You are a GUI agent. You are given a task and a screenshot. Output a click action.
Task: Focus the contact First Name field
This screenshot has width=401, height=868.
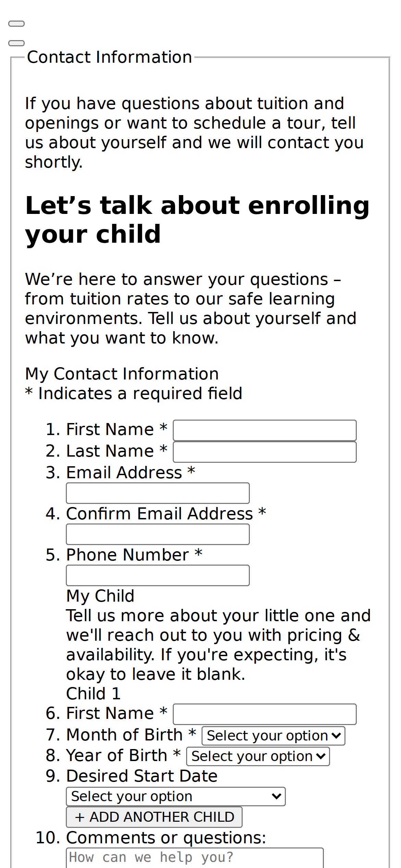pos(265,430)
